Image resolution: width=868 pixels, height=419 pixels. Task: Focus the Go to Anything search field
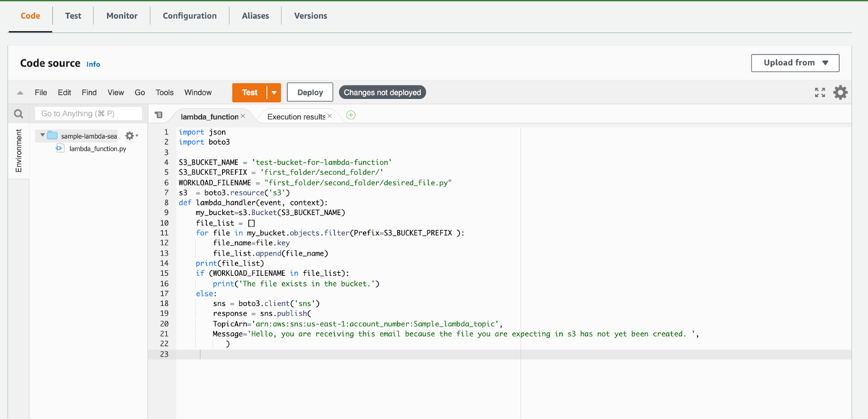[88, 114]
